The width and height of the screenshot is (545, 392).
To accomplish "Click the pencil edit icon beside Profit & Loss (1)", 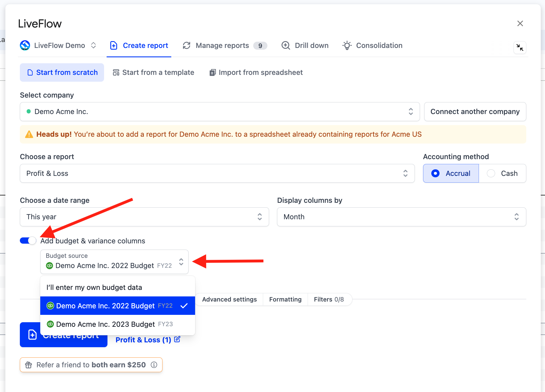I will [177, 339].
